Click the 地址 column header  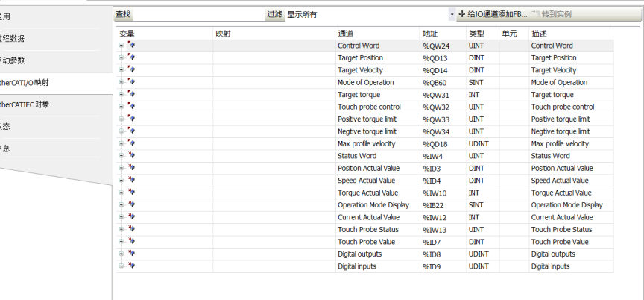(443, 34)
